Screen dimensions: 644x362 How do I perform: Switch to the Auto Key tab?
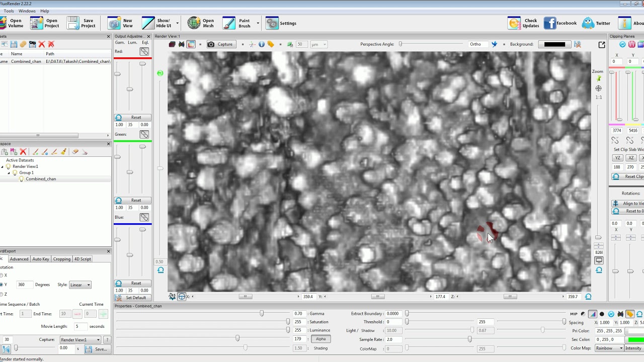[41, 259]
